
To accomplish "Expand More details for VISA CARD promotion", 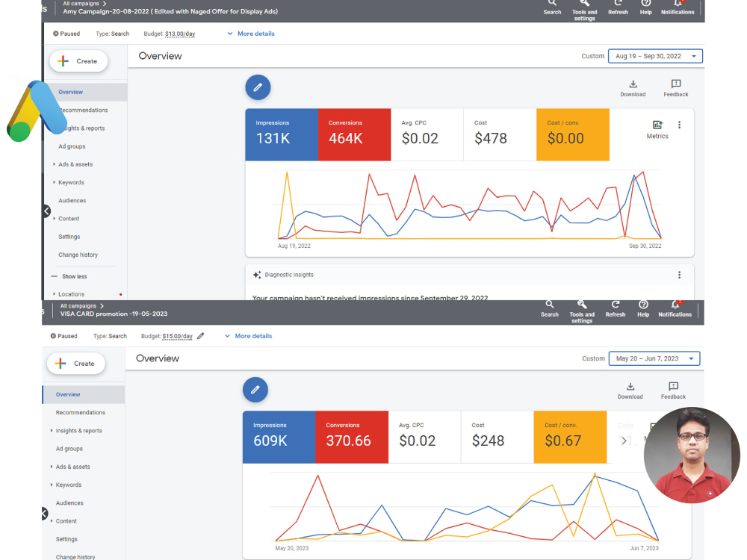I will [x=248, y=336].
